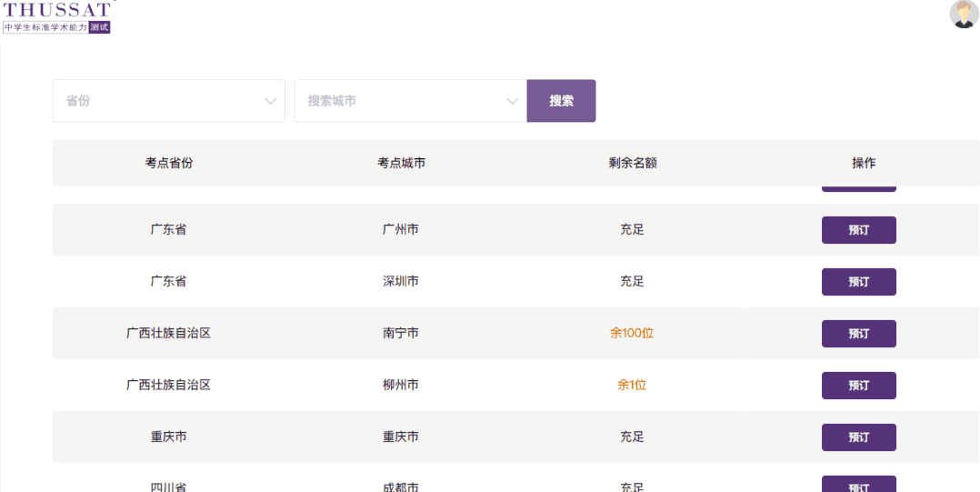This screenshot has height=492, width=980.
Task: Click 预订 for 南宁市 row
Action: click(x=858, y=334)
